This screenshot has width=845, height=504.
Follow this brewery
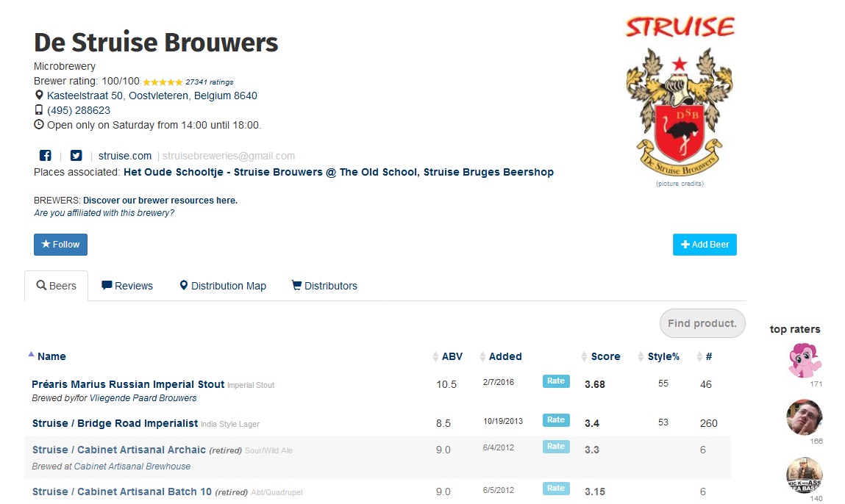click(x=60, y=245)
